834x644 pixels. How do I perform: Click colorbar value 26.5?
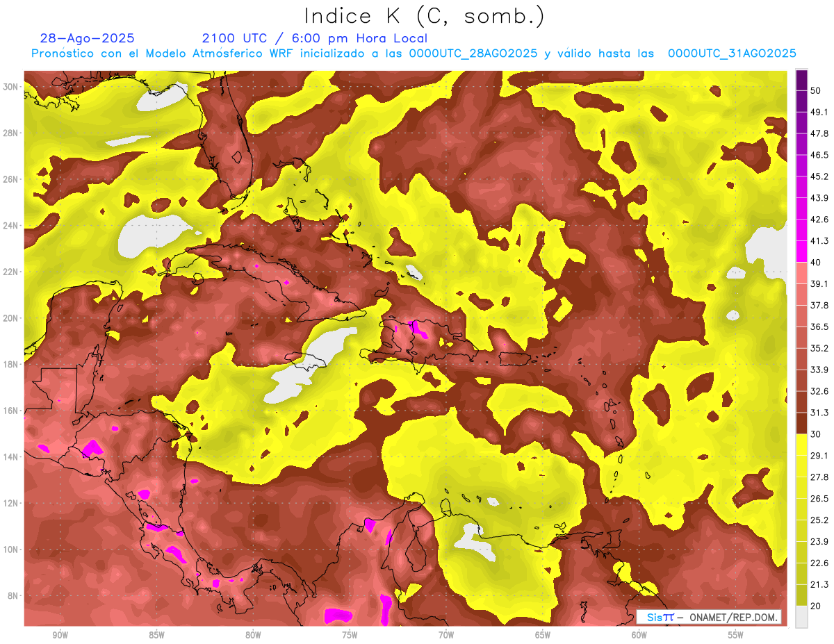click(x=819, y=498)
